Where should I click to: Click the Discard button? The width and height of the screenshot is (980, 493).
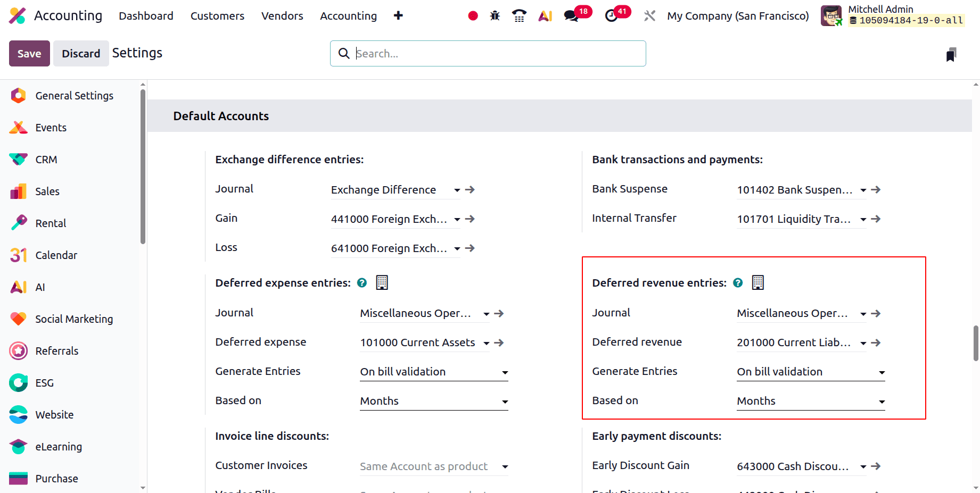click(81, 53)
